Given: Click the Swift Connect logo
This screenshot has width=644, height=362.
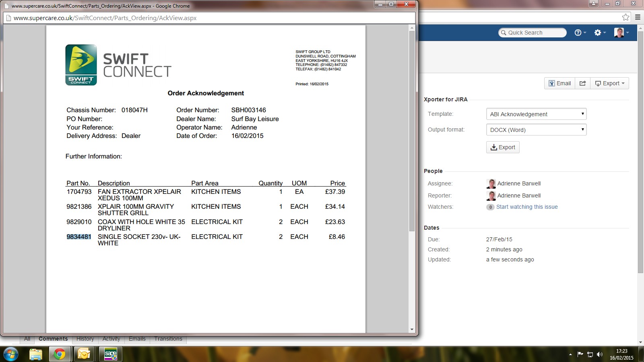Looking at the screenshot, I should click(118, 65).
